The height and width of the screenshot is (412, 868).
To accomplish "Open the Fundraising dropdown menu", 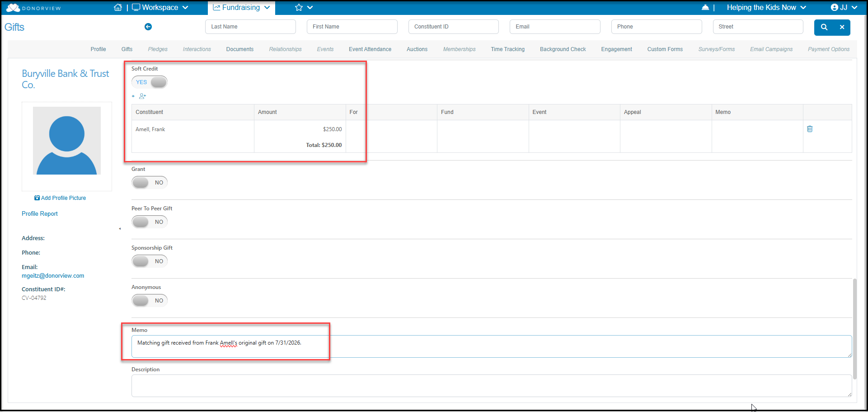I will [x=241, y=8].
